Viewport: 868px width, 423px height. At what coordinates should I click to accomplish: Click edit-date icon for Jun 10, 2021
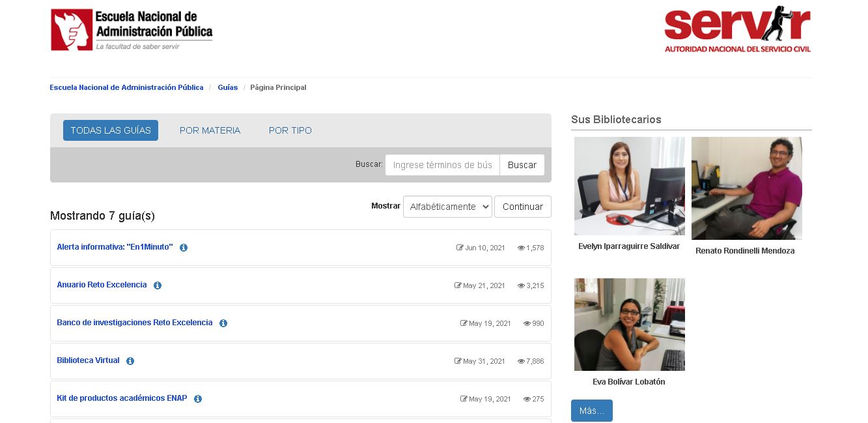460,248
